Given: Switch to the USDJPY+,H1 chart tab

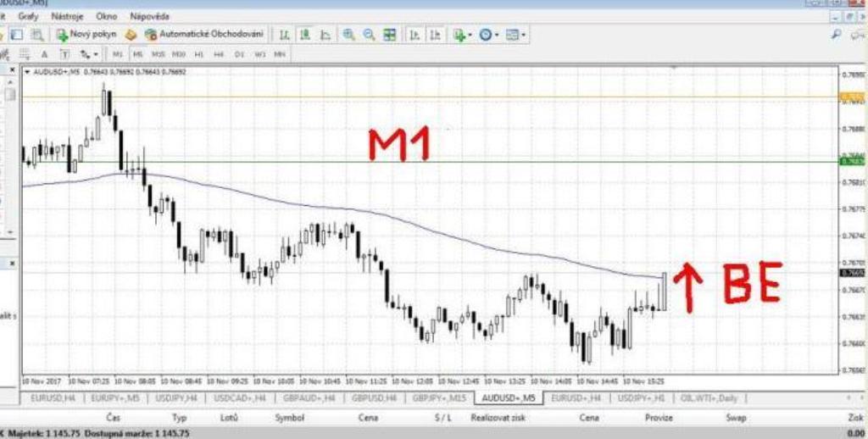Looking at the screenshot, I should pyautogui.click(x=642, y=398).
